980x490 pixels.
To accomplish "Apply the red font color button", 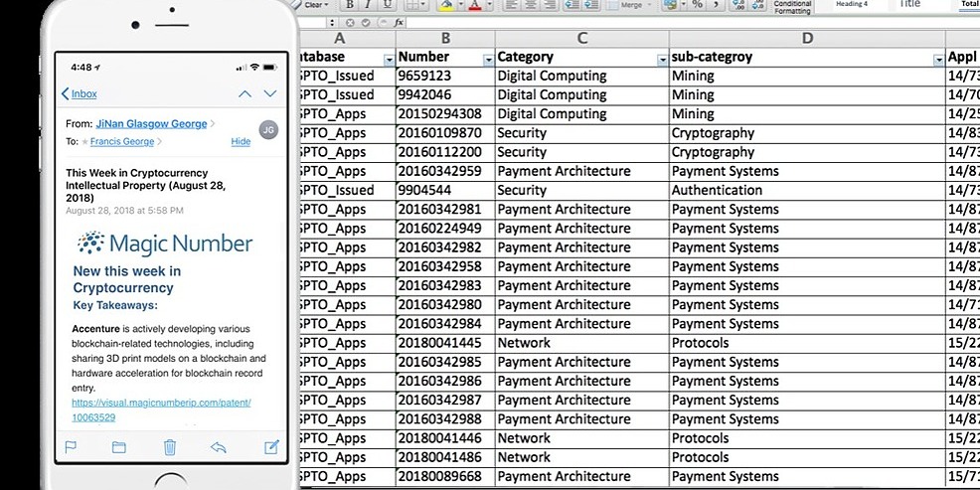I will click(x=475, y=4).
